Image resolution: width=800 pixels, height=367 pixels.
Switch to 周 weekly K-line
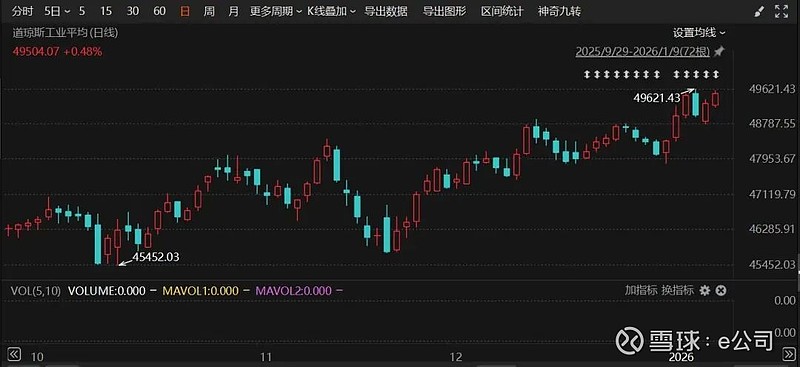(x=209, y=11)
